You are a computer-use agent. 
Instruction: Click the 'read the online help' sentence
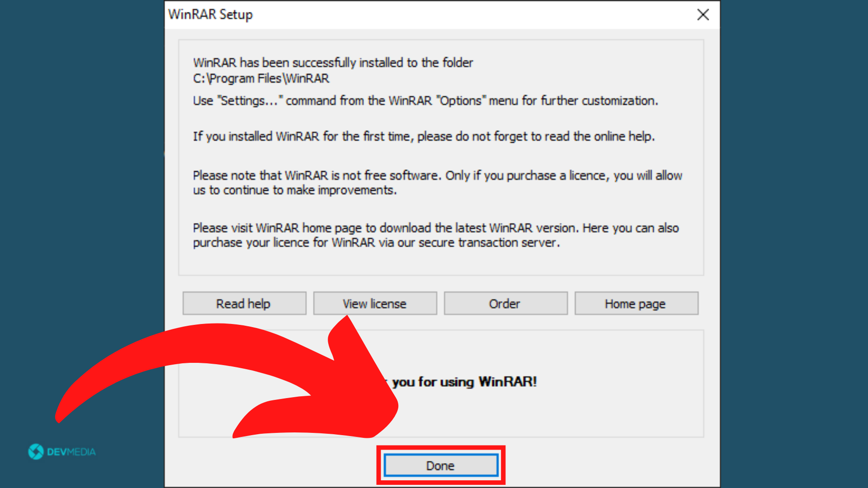[x=424, y=136]
